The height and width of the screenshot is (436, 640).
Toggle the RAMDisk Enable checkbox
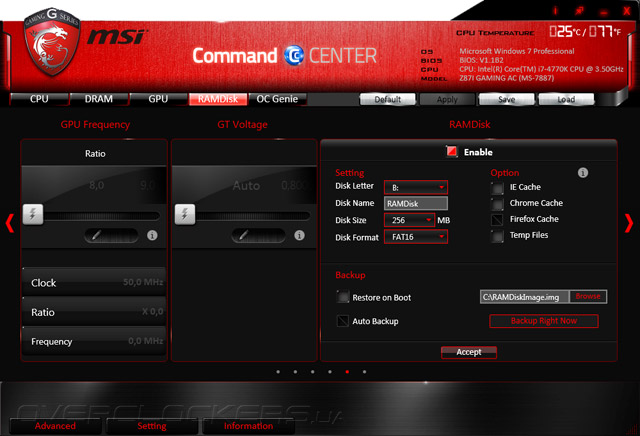click(451, 152)
